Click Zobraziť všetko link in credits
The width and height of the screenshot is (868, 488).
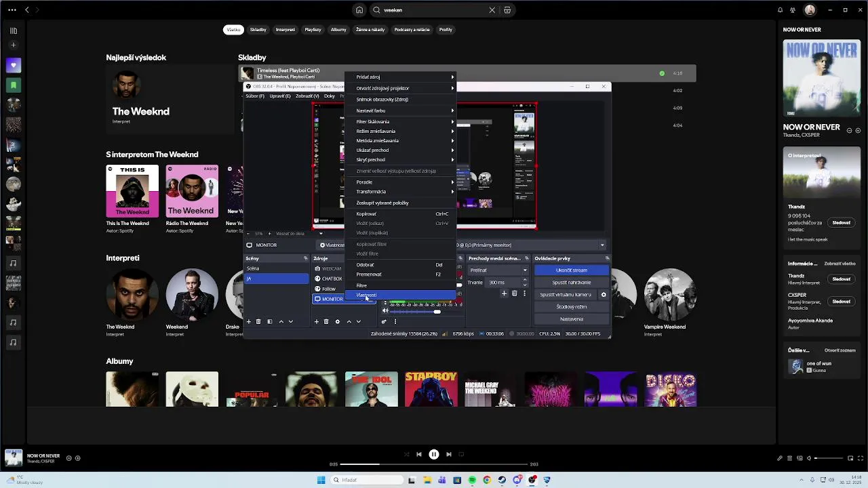pos(840,264)
